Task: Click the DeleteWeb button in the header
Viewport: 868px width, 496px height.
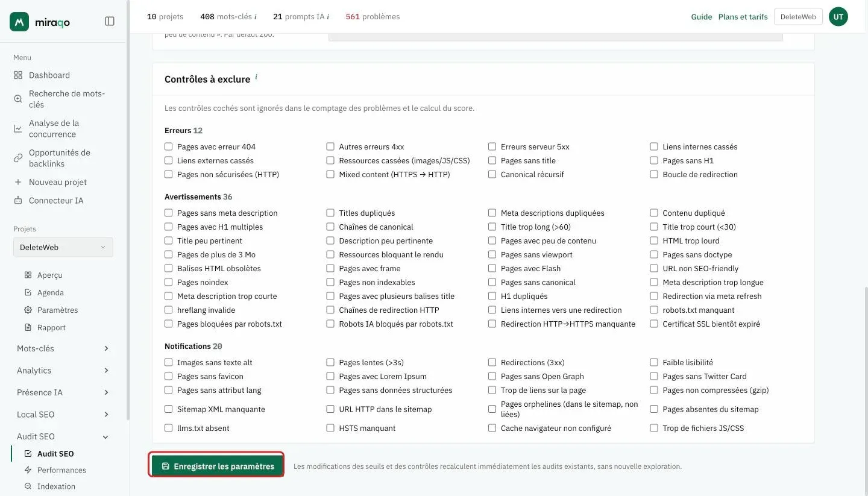Action: tap(798, 17)
